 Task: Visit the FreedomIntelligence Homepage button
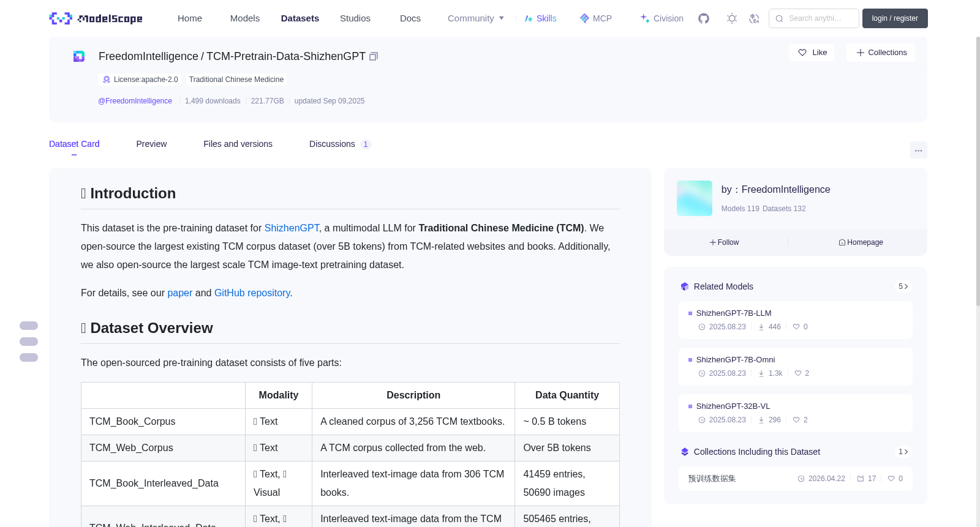861,242
